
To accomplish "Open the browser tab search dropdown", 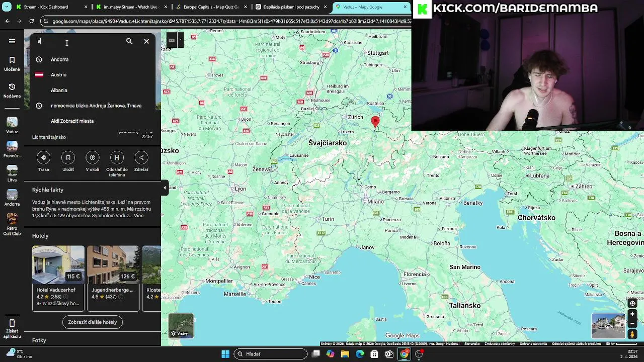I will coord(6,7).
